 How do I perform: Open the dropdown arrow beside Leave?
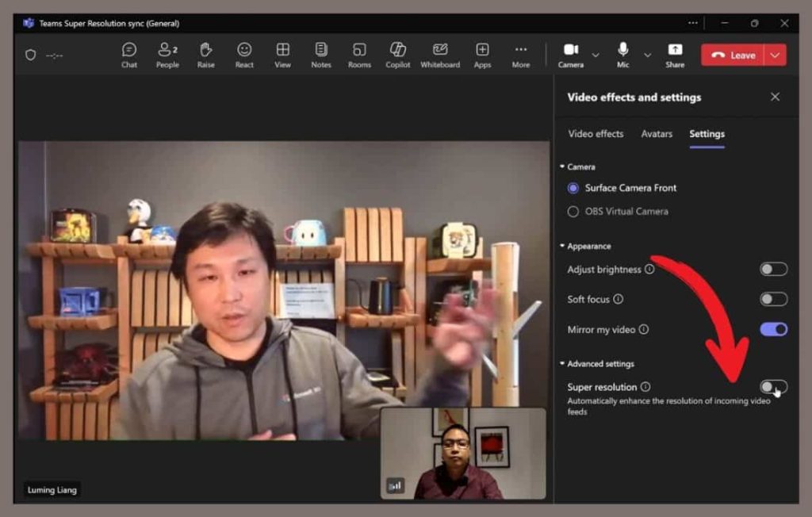click(x=775, y=56)
